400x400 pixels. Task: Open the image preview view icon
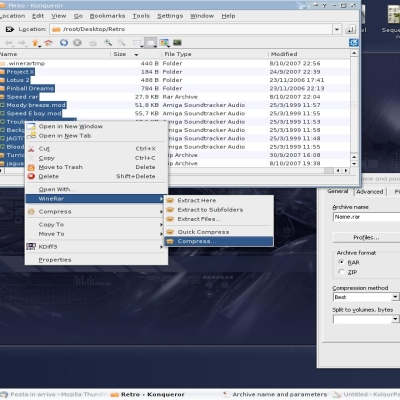[x=164, y=43]
